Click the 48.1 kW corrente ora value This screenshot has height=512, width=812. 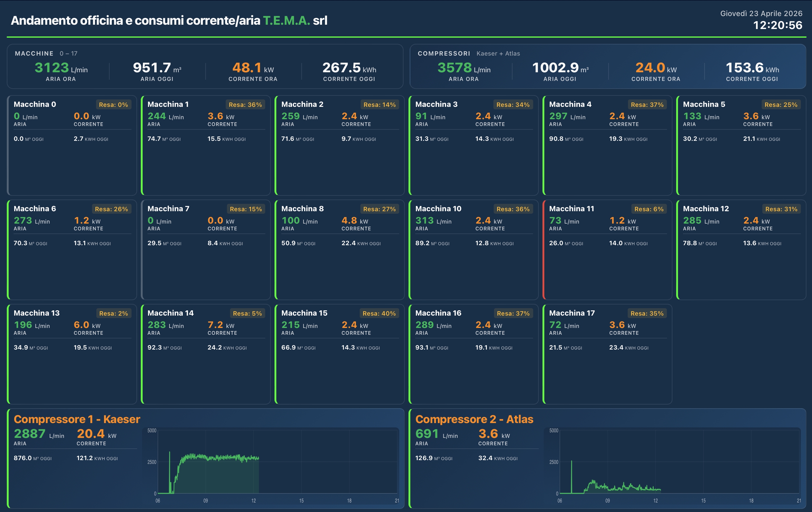246,68
